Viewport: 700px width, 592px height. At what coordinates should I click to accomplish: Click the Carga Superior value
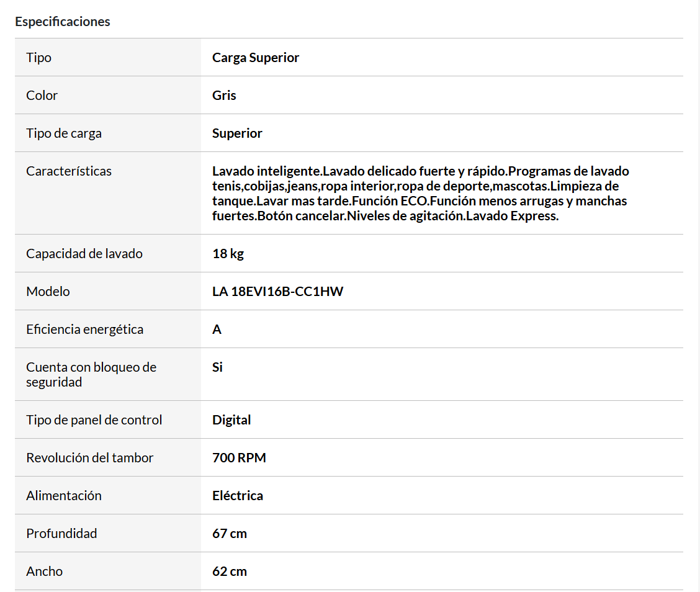pyautogui.click(x=256, y=58)
